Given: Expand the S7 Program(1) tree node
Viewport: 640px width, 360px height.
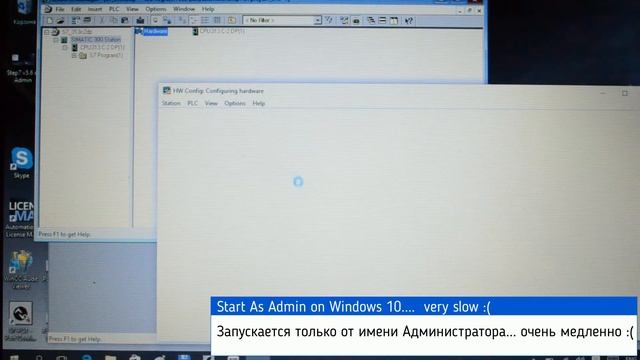Looking at the screenshot, I should tap(74, 55).
